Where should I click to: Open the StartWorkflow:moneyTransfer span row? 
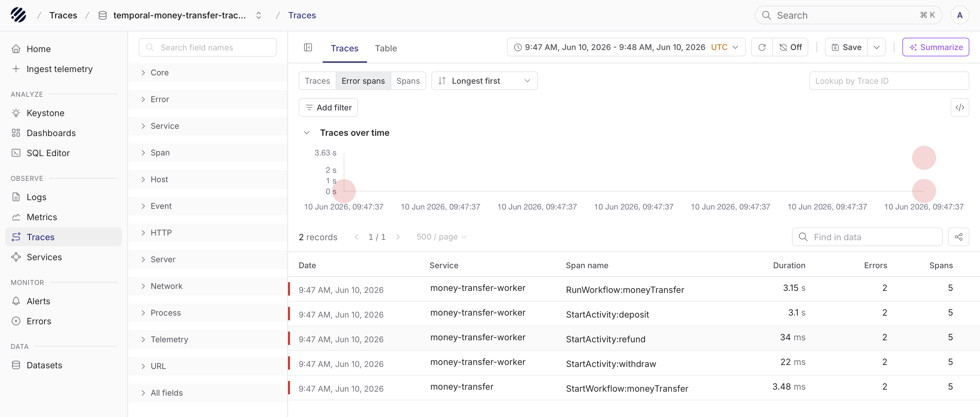pos(633,388)
